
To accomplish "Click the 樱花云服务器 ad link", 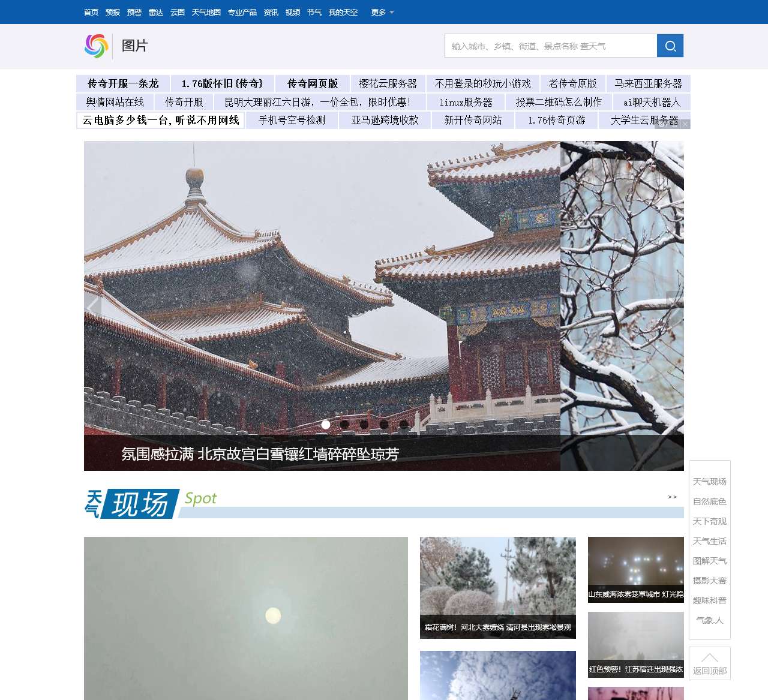I will click(388, 83).
